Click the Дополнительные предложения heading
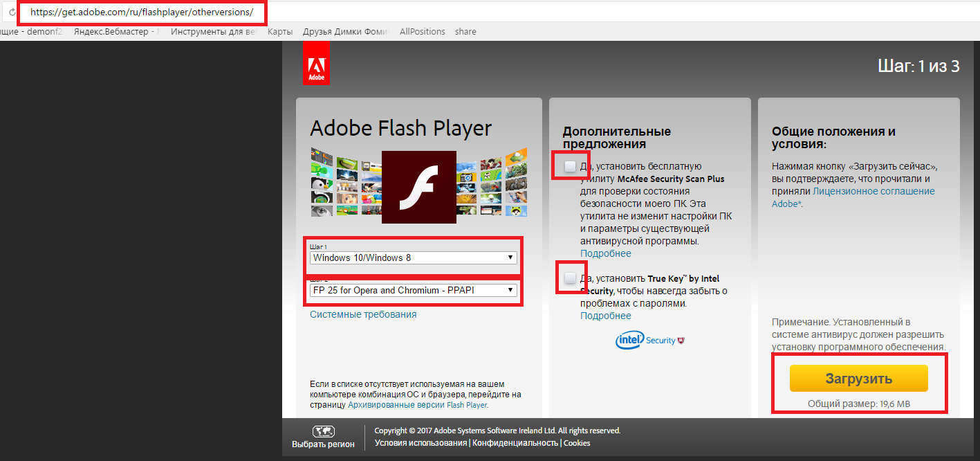 617,138
